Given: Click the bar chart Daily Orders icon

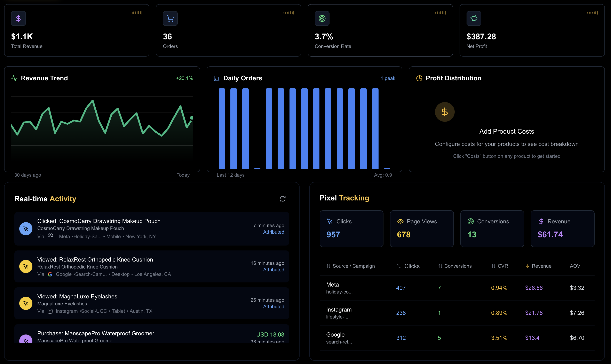Looking at the screenshot, I should 216,78.
